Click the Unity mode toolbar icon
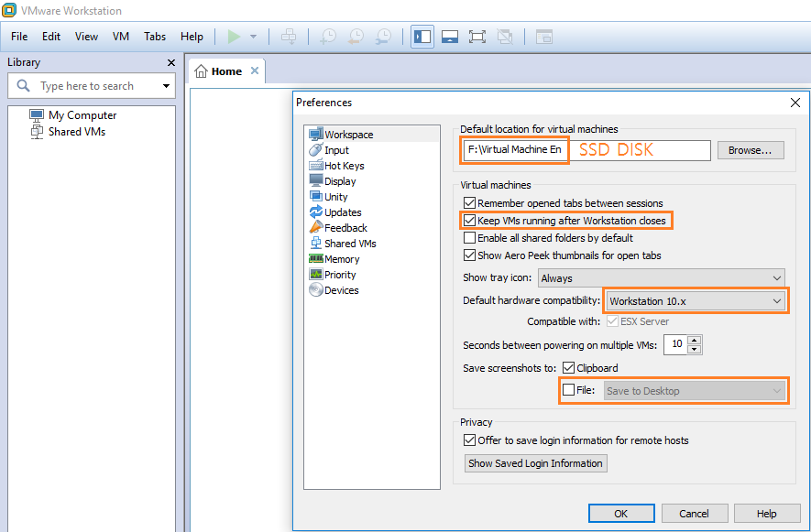Image resolution: width=811 pixels, height=532 pixels. [x=505, y=37]
